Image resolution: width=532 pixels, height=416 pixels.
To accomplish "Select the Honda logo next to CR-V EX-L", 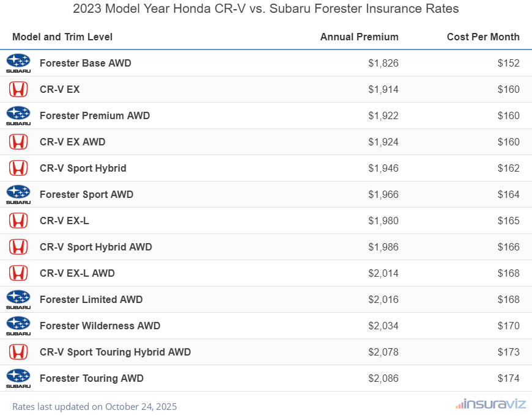I will (18, 221).
